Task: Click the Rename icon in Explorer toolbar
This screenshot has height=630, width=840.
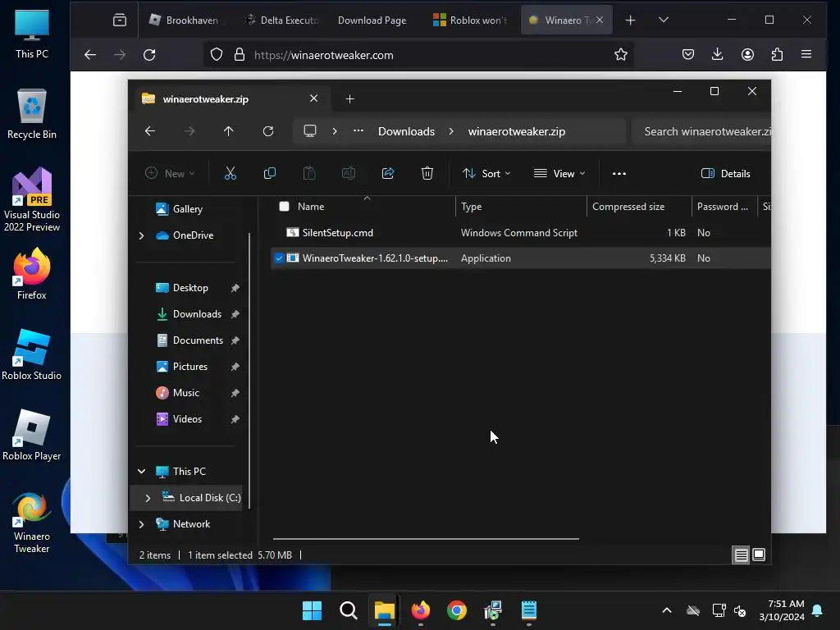Action: tap(348, 174)
